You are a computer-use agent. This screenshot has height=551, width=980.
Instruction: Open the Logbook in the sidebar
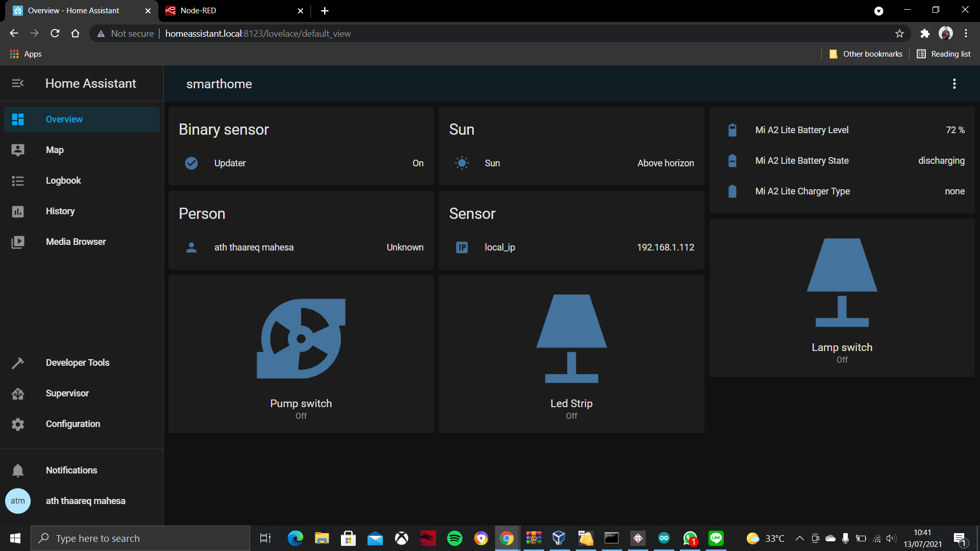tap(82, 181)
